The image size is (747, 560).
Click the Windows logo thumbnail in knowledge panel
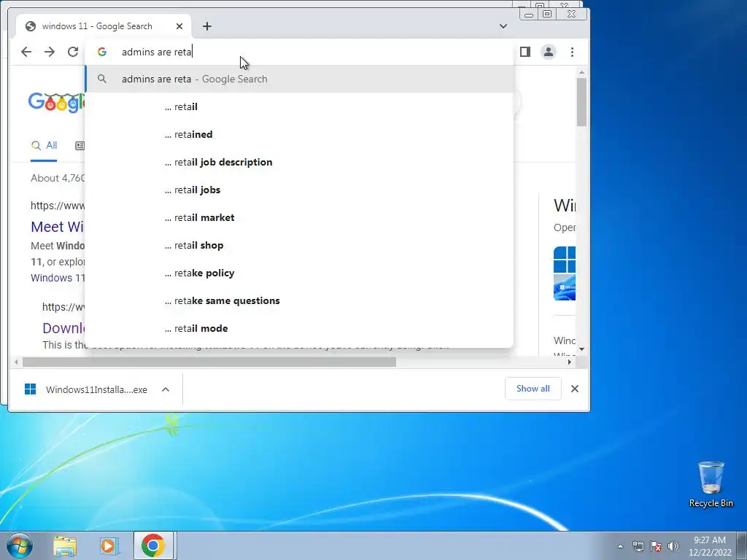click(x=565, y=260)
